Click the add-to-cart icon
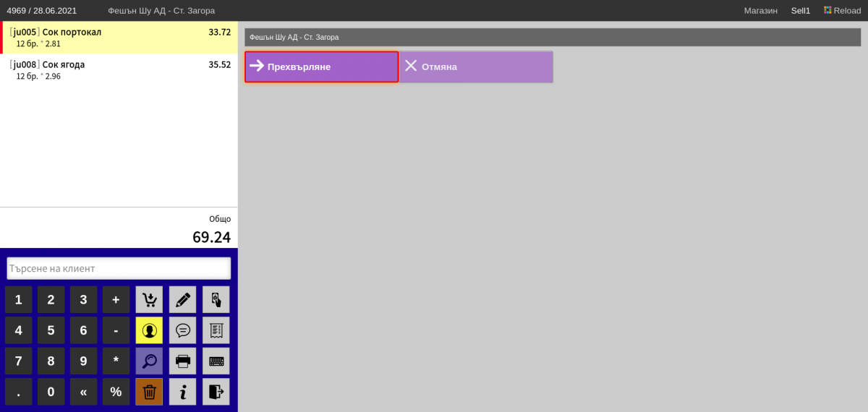Screen dimensions: 868x412 149,299
